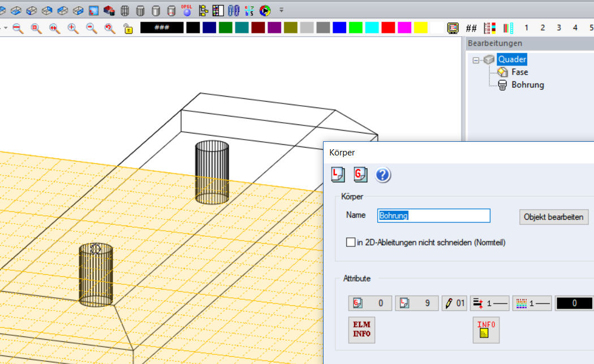Pick the dark green color swatch

coord(225,28)
